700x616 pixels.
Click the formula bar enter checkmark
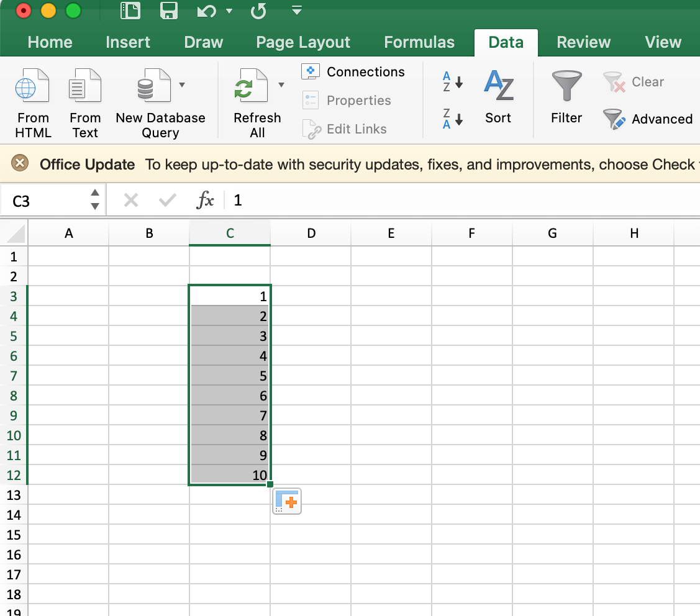(x=168, y=200)
